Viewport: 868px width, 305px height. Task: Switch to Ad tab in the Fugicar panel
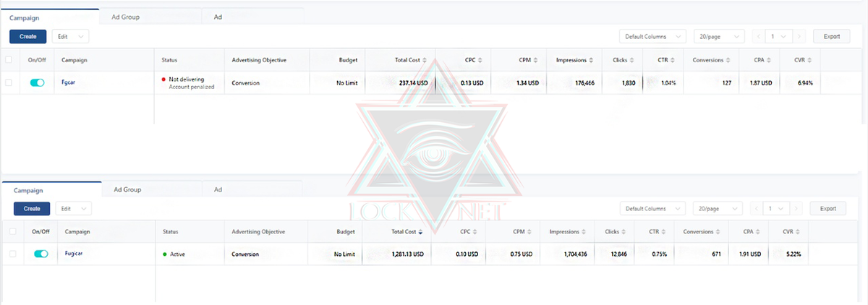pyautogui.click(x=252, y=189)
